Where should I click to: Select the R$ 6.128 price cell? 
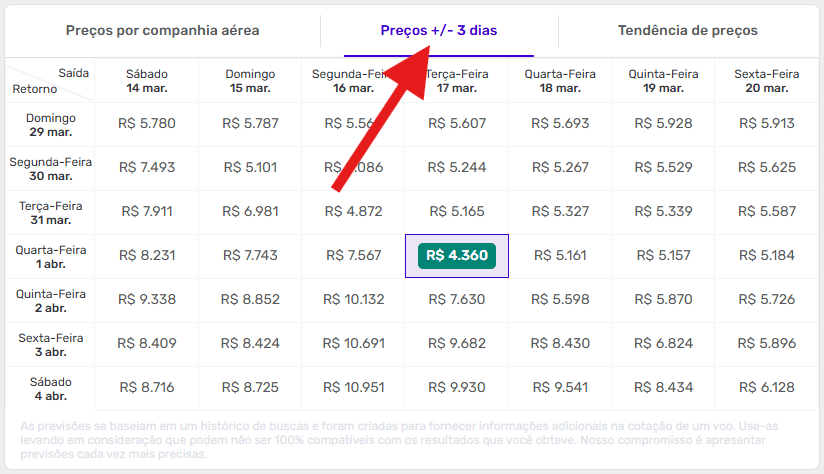coord(767,388)
